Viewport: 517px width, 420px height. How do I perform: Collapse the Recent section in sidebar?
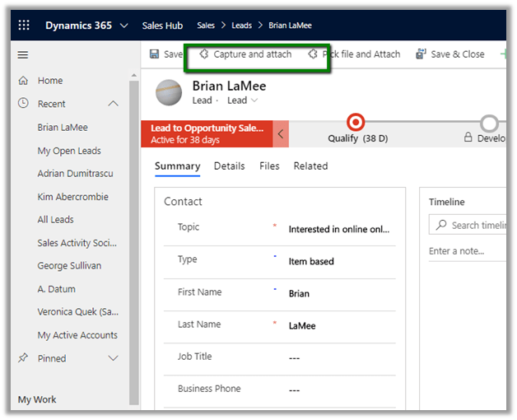coord(113,104)
